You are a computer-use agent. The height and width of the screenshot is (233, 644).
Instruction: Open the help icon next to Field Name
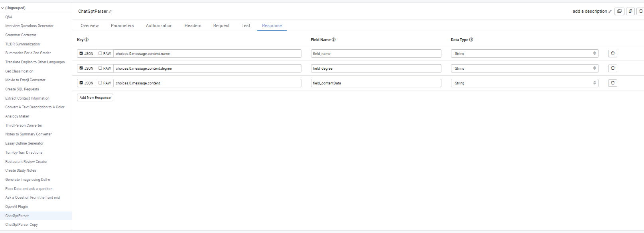(334, 39)
